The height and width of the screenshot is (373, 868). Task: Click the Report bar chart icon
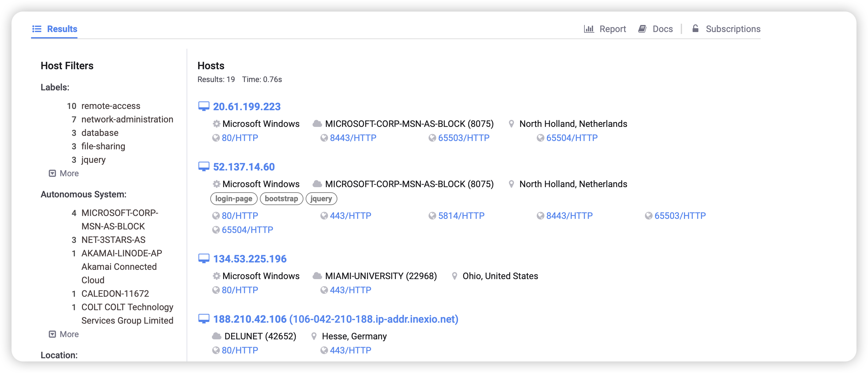pyautogui.click(x=589, y=29)
